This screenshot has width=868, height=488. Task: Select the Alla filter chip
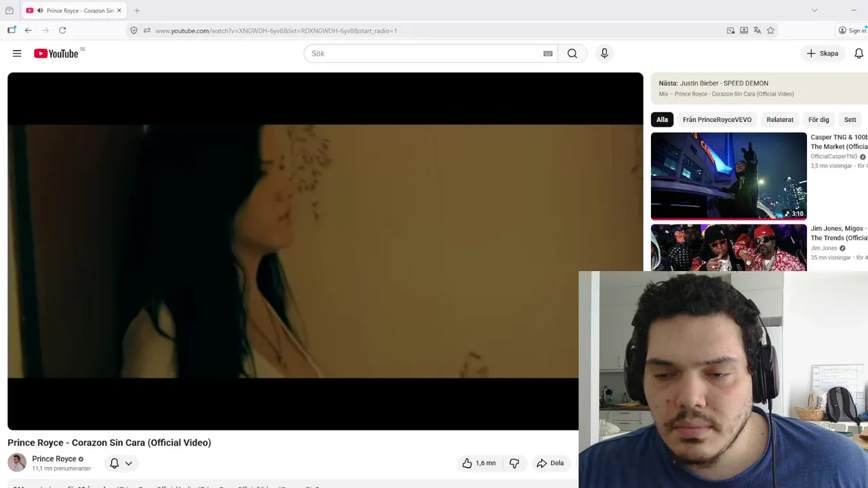[662, 120]
